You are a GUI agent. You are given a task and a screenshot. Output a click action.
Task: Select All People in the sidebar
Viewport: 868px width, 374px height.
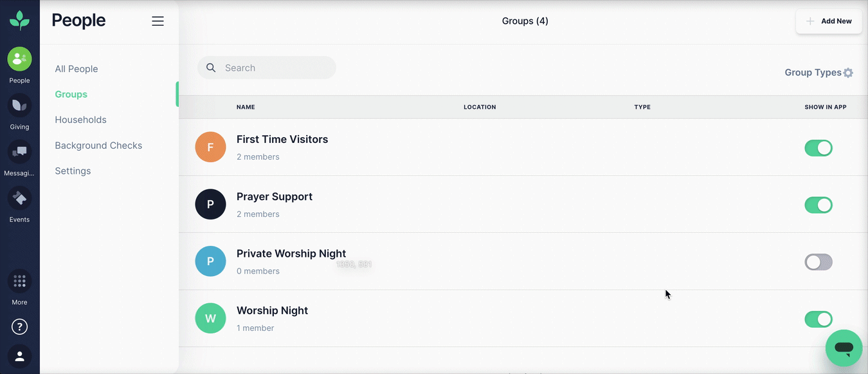tap(77, 69)
